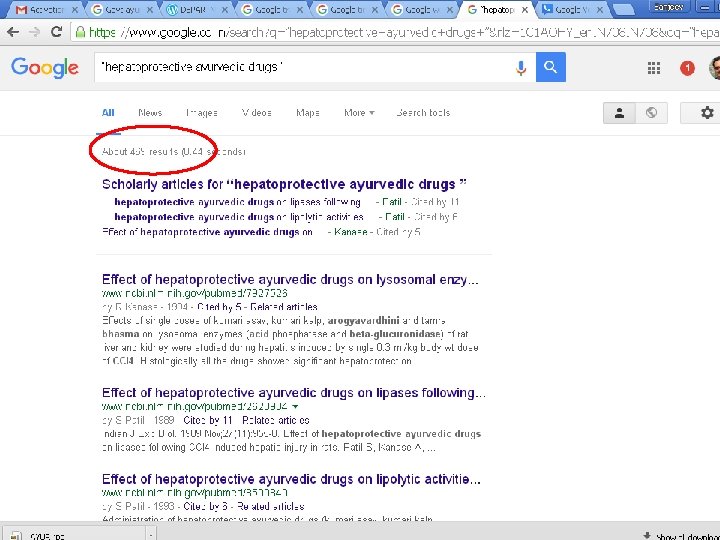Select the Images search filter
This screenshot has height=540, width=720.
tap(202, 113)
